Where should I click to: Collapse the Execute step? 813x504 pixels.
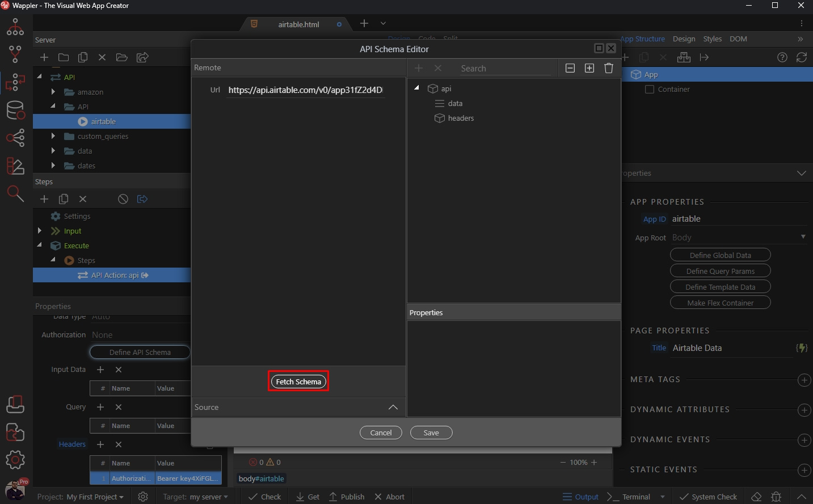coord(40,245)
